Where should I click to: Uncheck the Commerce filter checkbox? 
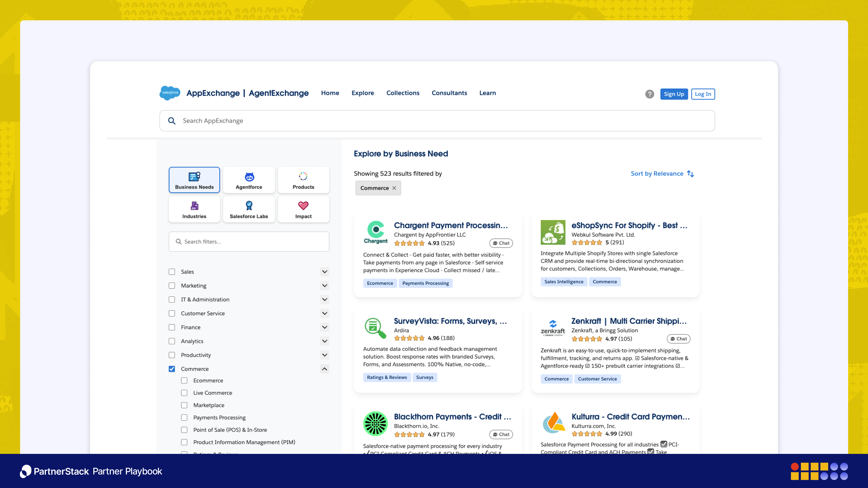172,369
